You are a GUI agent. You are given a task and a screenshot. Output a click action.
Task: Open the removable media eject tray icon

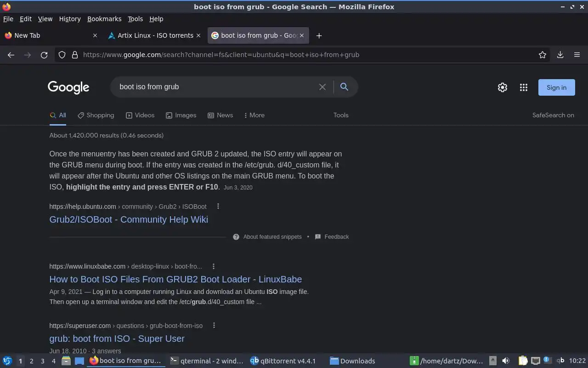(x=493, y=361)
